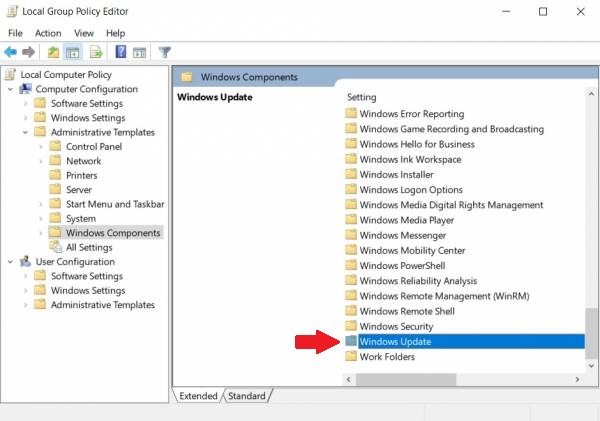This screenshot has width=600, height=421.
Task: Click the Export List toolbar icon
Action: coord(96,52)
